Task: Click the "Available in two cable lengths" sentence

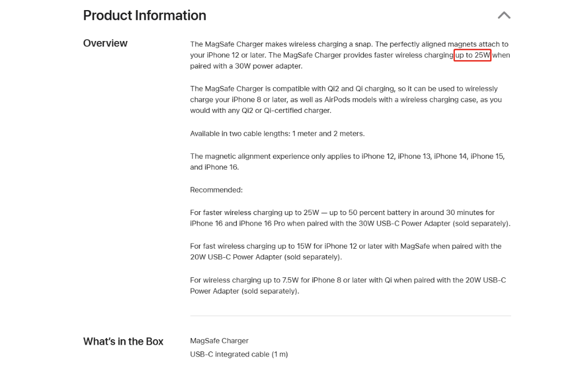Action: (277, 134)
